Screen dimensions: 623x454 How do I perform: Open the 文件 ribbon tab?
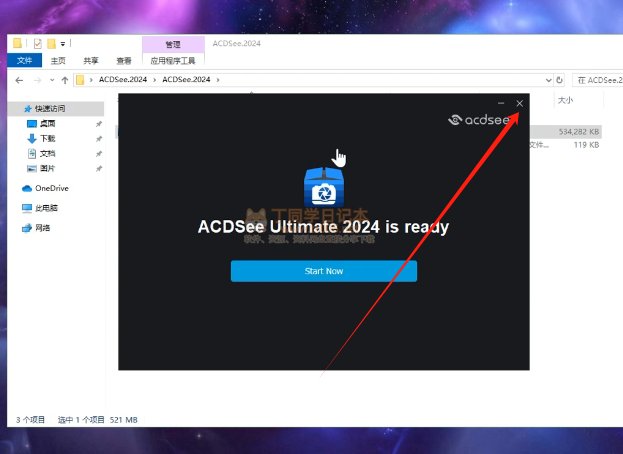(x=24, y=60)
